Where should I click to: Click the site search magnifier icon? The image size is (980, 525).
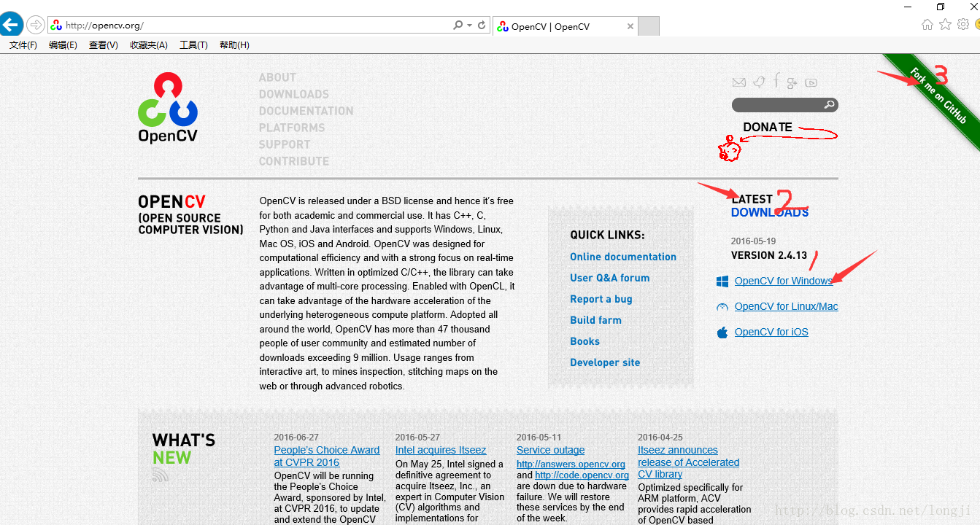pos(830,105)
